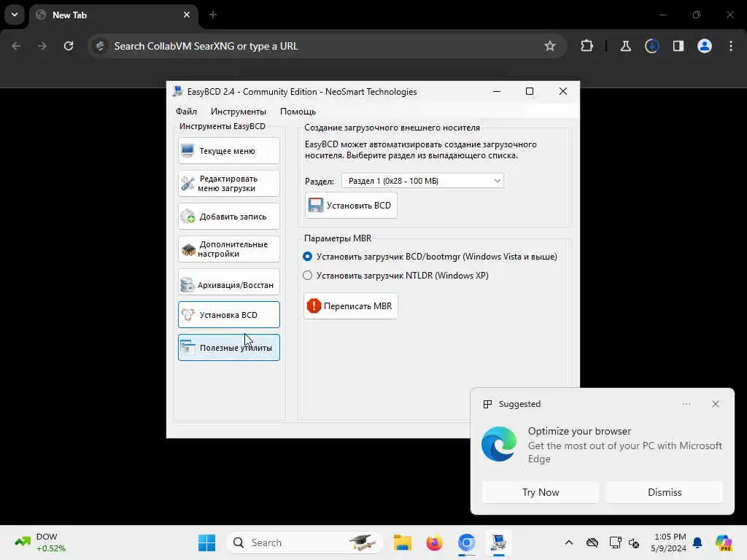Screen dimensions: 747x560
Task: Click the browser forward arrow
Action: coord(42,46)
